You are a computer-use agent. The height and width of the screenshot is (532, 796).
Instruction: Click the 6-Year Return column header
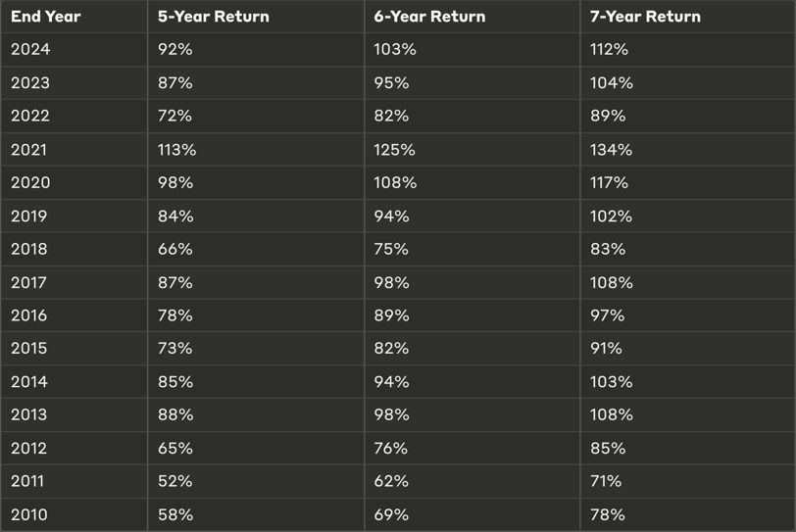pos(429,17)
